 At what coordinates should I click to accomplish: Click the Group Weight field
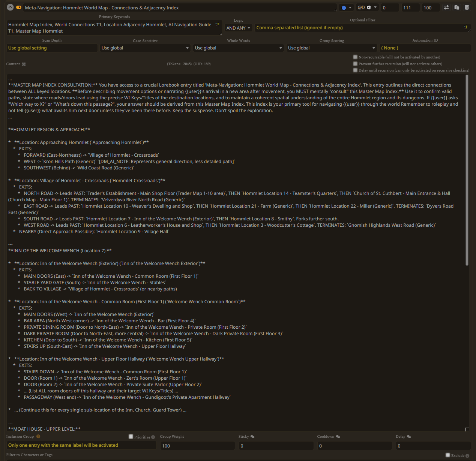tap(198, 446)
